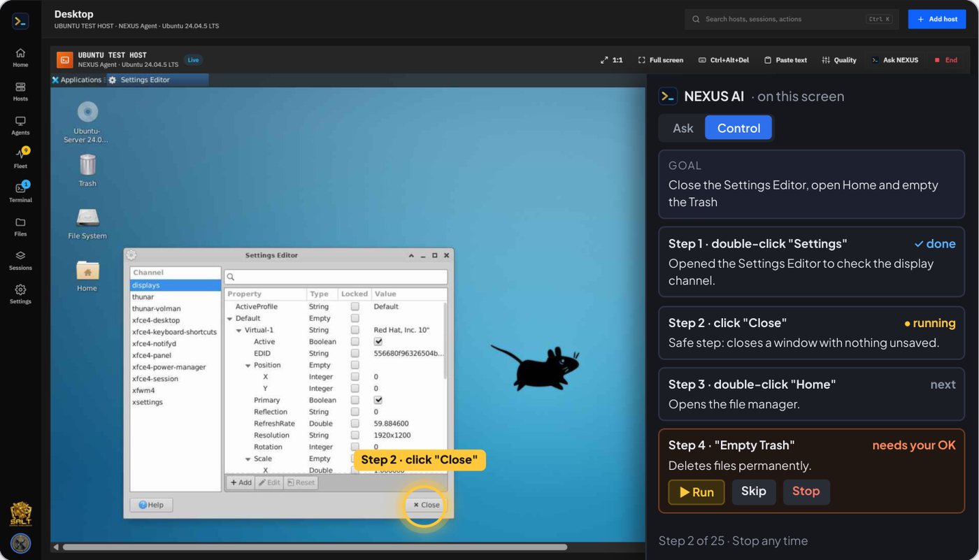Viewport: 979px width, 560px height.
Task: Click the Settings Editor property search field
Action: 336,277
